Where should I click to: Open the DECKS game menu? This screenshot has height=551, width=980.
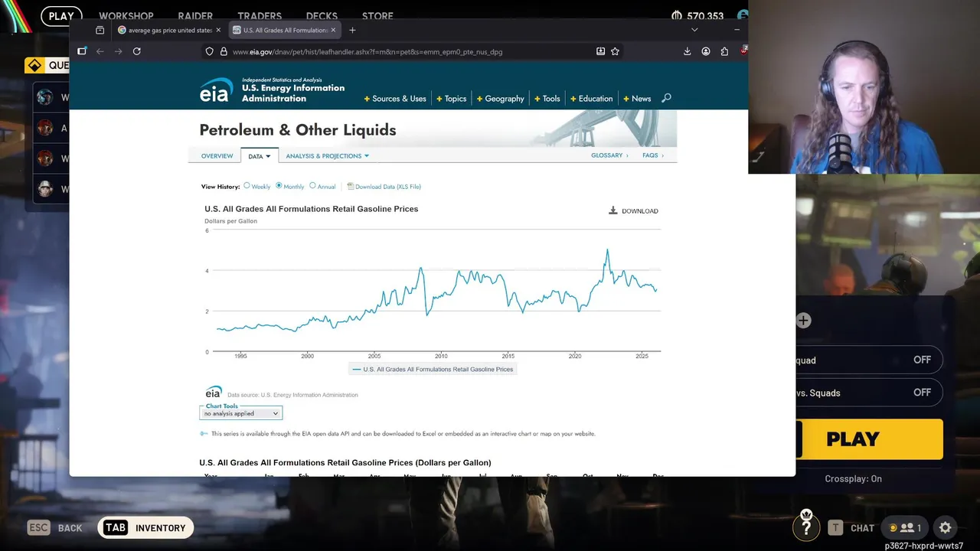pos(322,16)
